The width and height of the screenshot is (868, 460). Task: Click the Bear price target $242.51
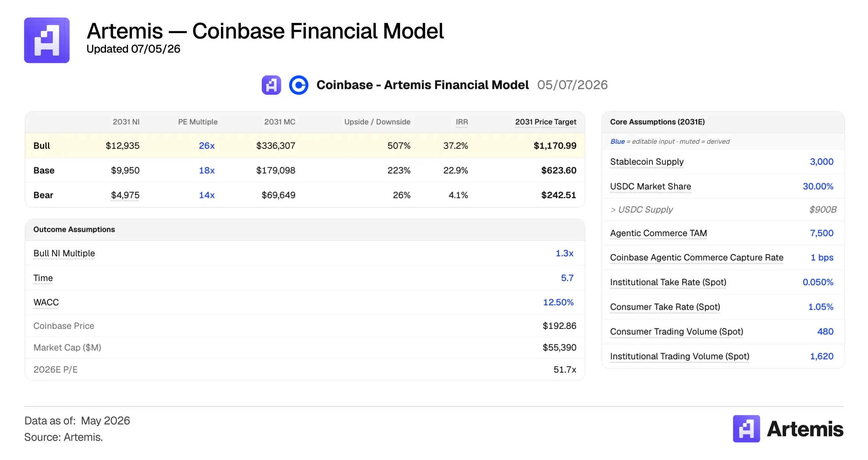[x=559, y=195]
